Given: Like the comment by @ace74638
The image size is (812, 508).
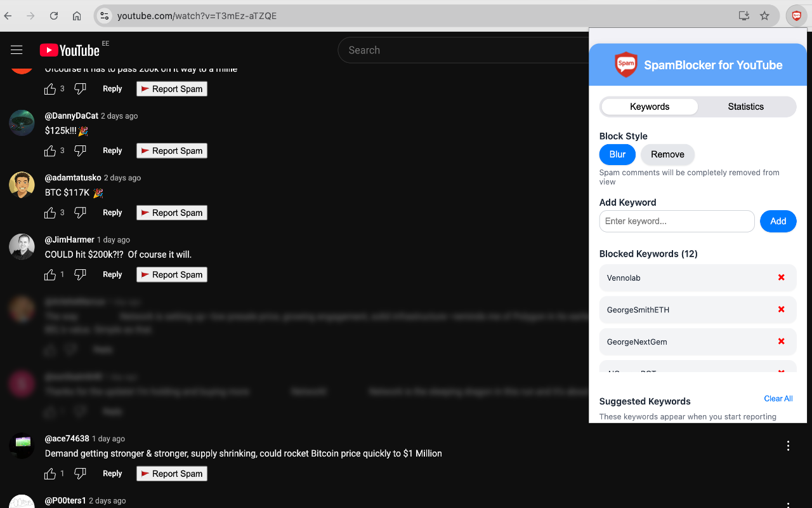Looking at the screenshot, I should 50,474.
